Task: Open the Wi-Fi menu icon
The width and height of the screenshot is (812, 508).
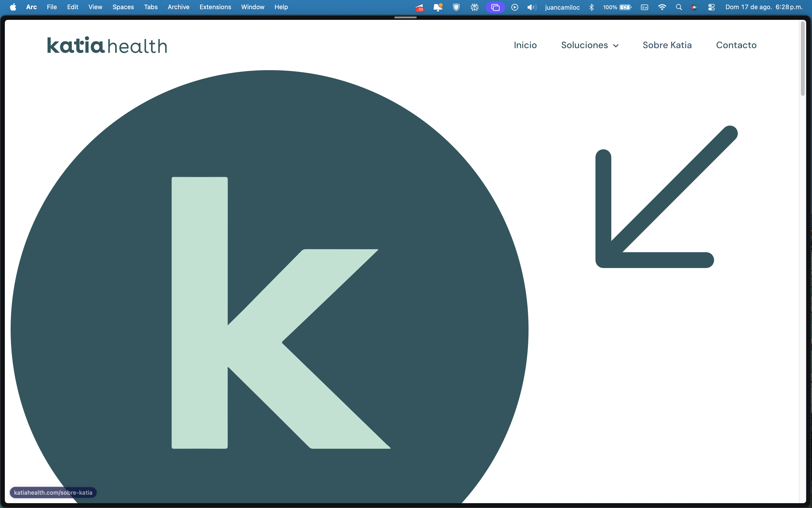Action: [x=662, y=7]
